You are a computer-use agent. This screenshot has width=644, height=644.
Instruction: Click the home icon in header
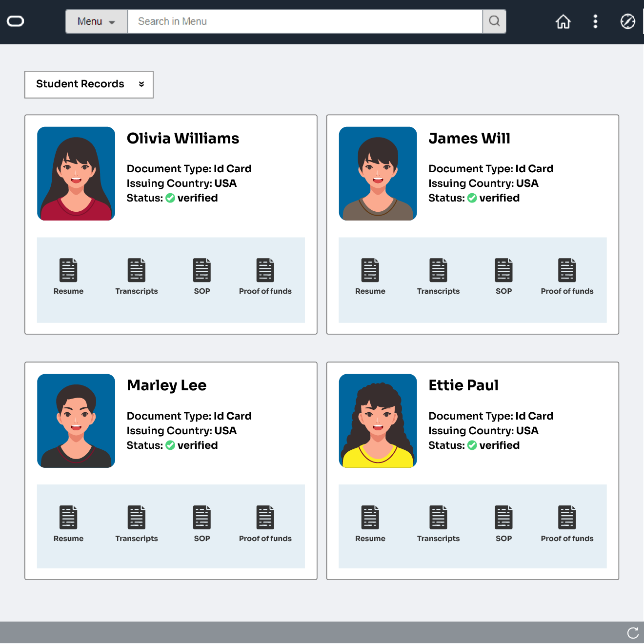point(563,21)
